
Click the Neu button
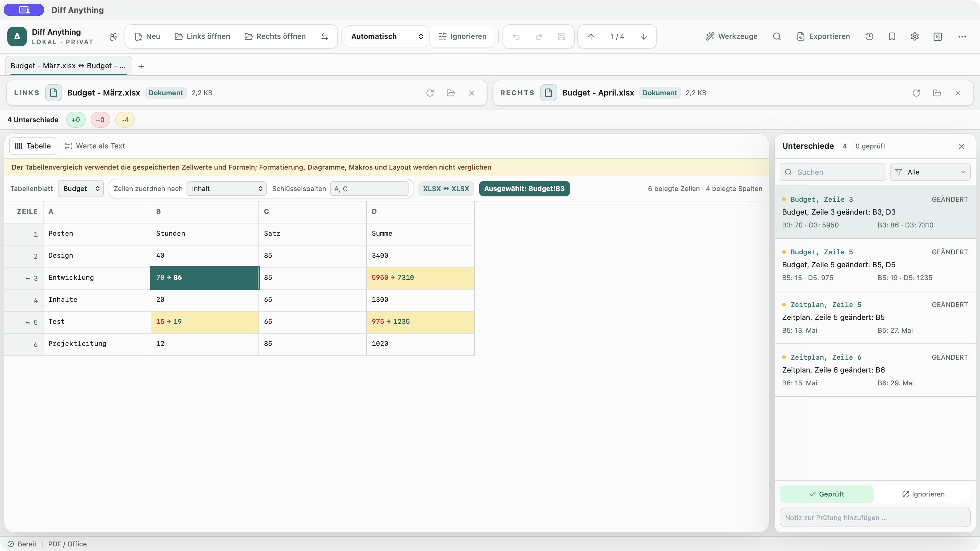[x=148, y=36]
